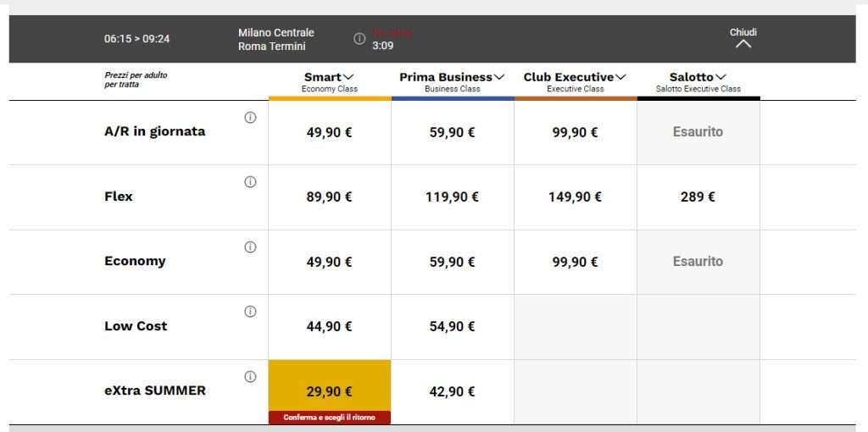Choose eXtra SUMMER Prima Business 42,90 €

click(452, 392)
